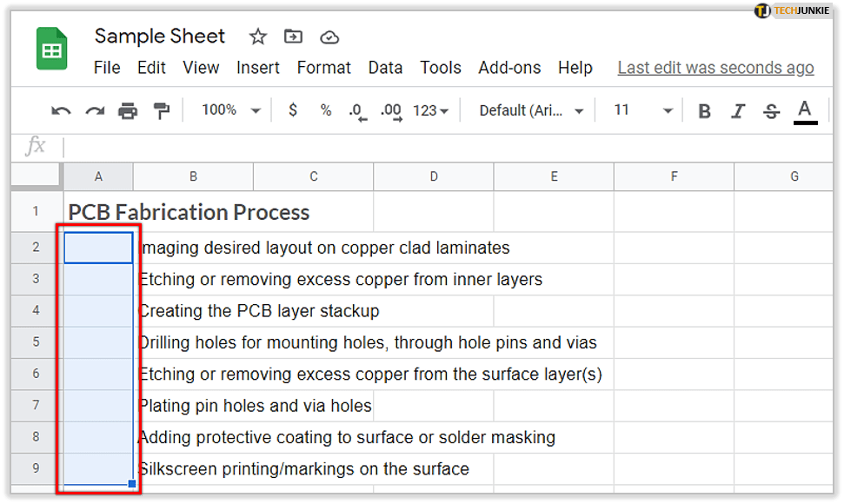
Task: Open the Add-ons menu
Action: pos(509,68)
